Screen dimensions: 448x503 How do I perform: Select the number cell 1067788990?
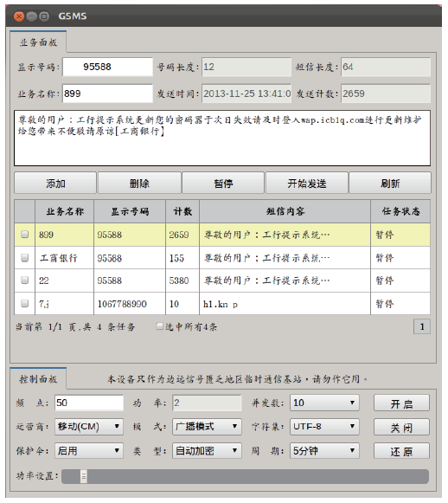point(130,304)
